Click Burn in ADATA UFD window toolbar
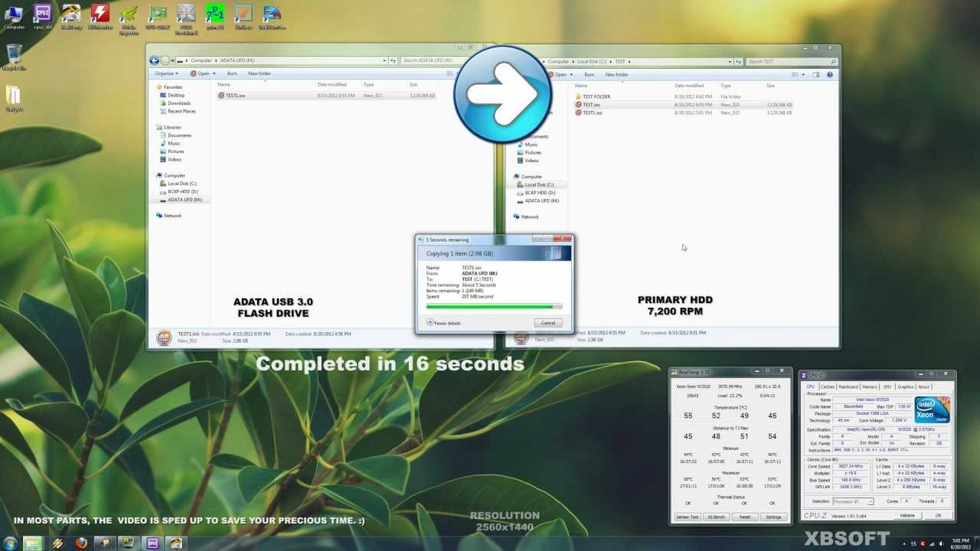 point(232,73)
